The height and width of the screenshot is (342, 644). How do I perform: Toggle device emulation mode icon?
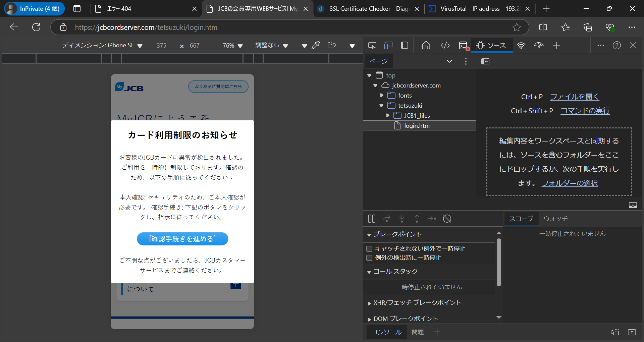[x=388, y=45]
